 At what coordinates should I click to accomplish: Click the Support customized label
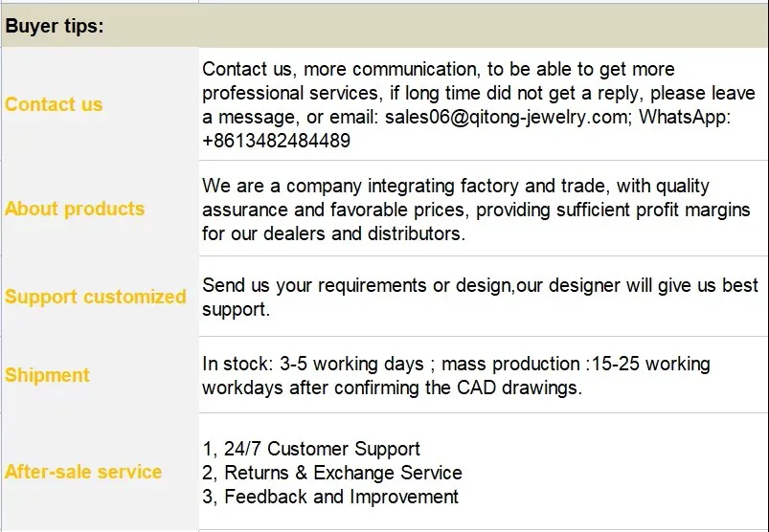click(x=96, y=297)
